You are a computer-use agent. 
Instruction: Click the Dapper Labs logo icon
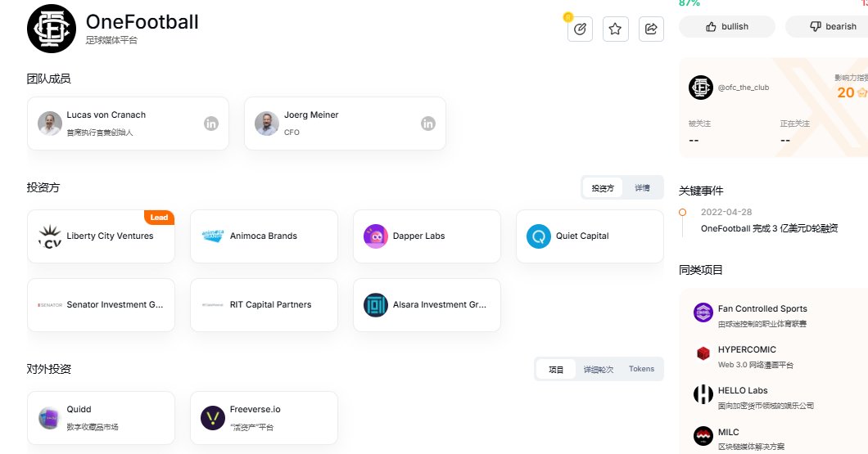click(375, 236)
